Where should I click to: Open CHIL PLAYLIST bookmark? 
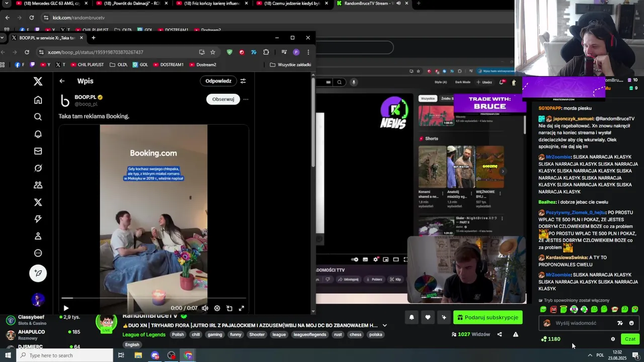click(x=87, y=64)
